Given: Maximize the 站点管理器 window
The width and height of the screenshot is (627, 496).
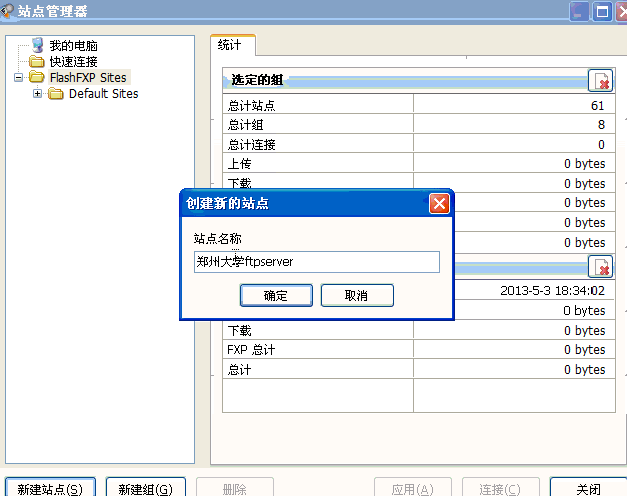Looking at the screenshot, I should pyautogui.click(x=602, y=11).
